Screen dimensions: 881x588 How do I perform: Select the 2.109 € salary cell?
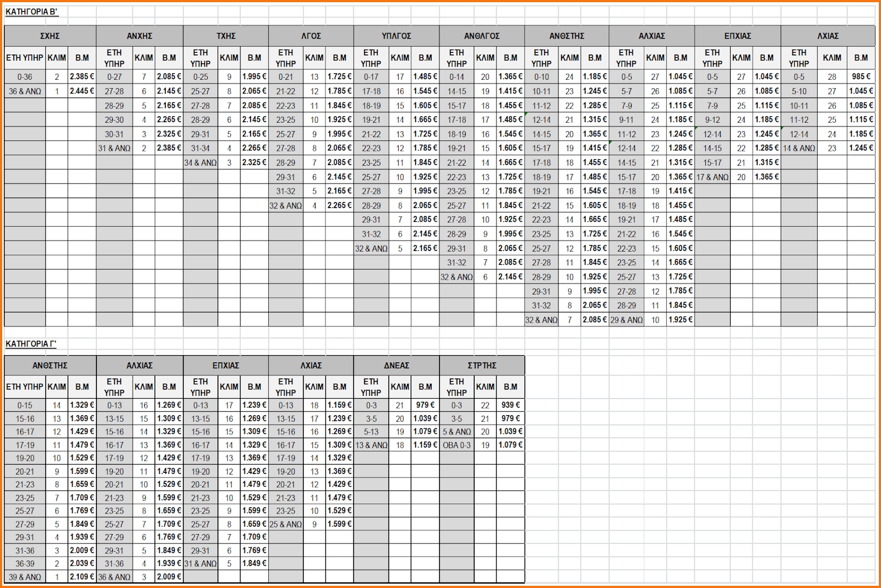coord(82,576)
